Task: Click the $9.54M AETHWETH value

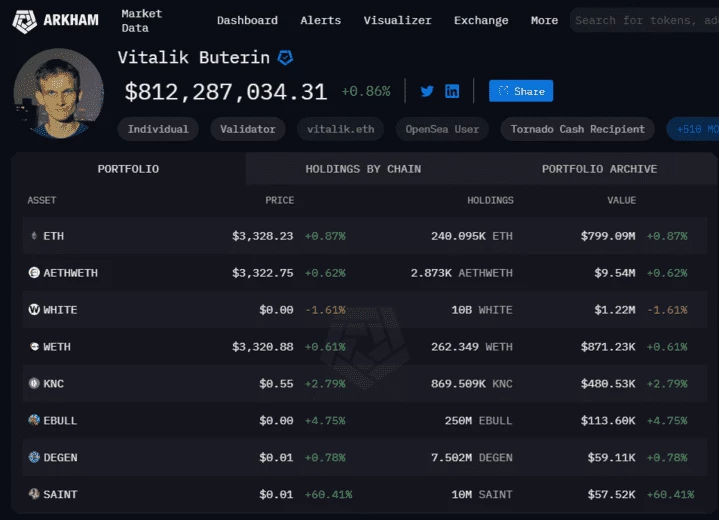Action: click(615, 273)
